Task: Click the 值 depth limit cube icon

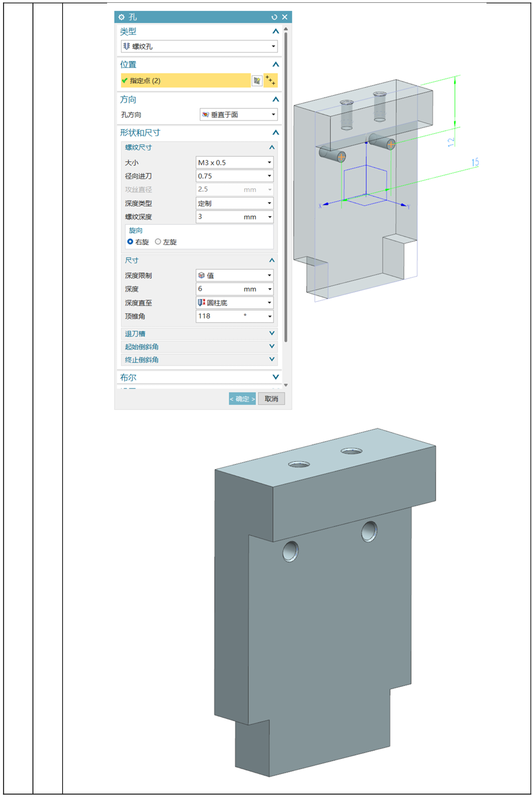Action: [x=202, y=275]
